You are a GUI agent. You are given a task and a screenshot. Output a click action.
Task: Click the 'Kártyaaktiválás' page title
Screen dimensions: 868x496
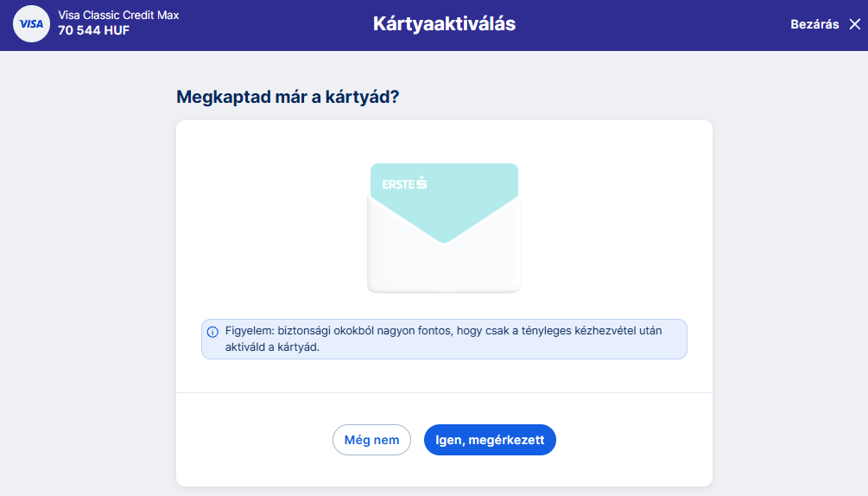click(x=444, y=24)
